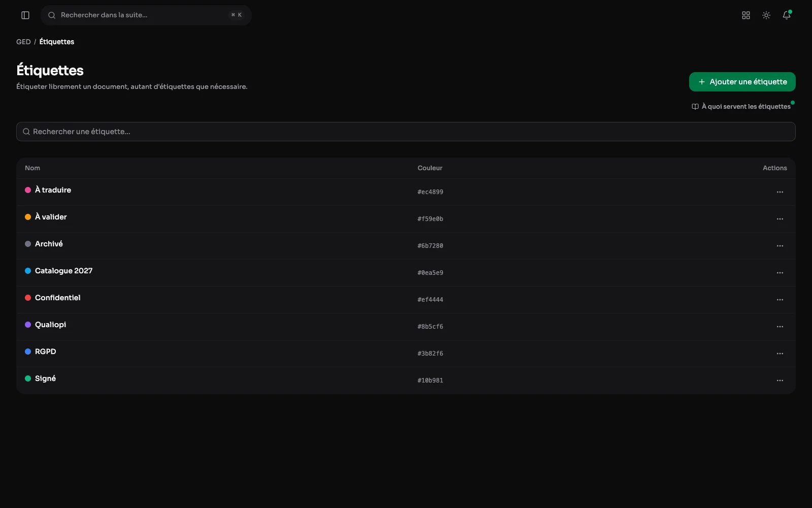This screenshot has width=812, height=508.
Task: Click color code #10b981
Action: click(x=430, y=380)
